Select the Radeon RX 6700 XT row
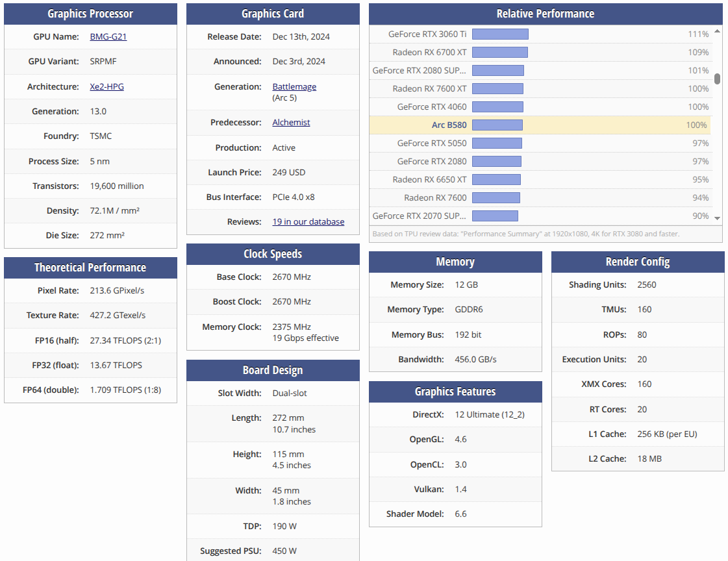This screenshot has height=561, width=728. 540,52
